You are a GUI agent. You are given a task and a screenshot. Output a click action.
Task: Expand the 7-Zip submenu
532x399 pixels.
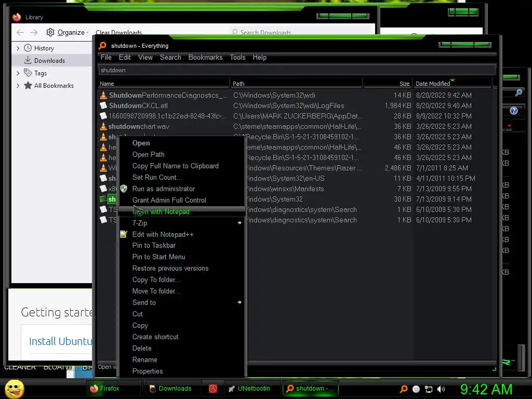181,223
